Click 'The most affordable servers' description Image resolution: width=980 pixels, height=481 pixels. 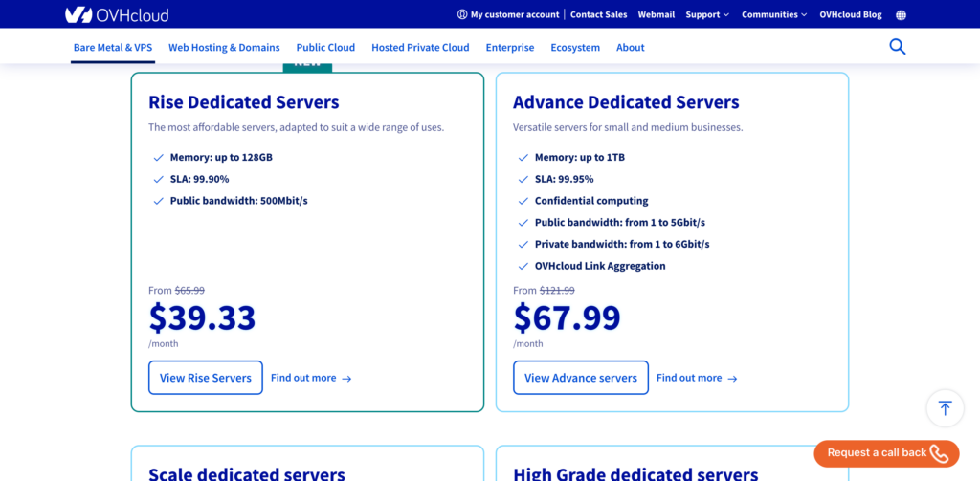coord(297,127)
